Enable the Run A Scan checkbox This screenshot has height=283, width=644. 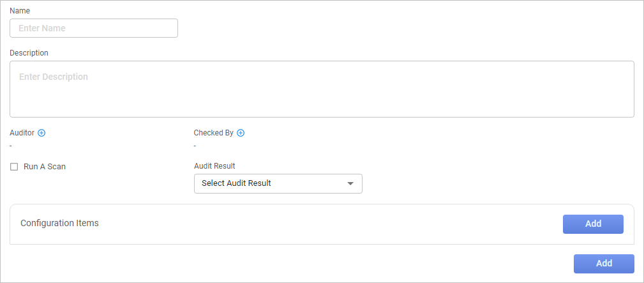click(x=14, y=167)
